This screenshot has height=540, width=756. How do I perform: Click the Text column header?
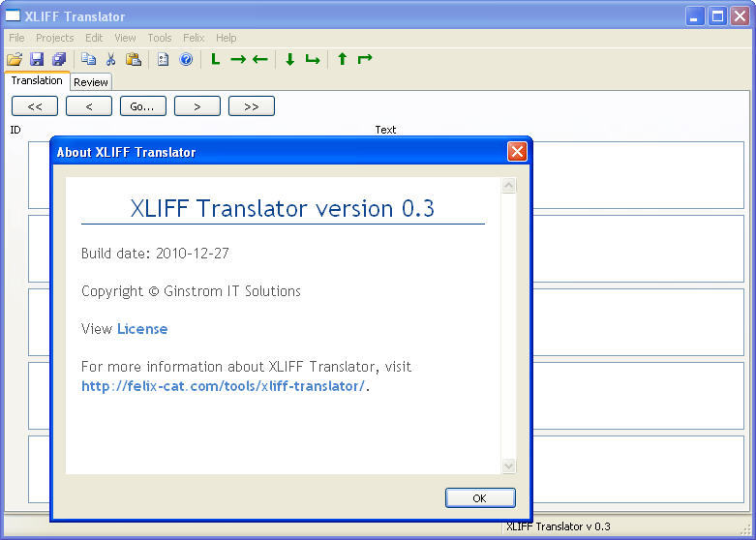pos(385,130)
